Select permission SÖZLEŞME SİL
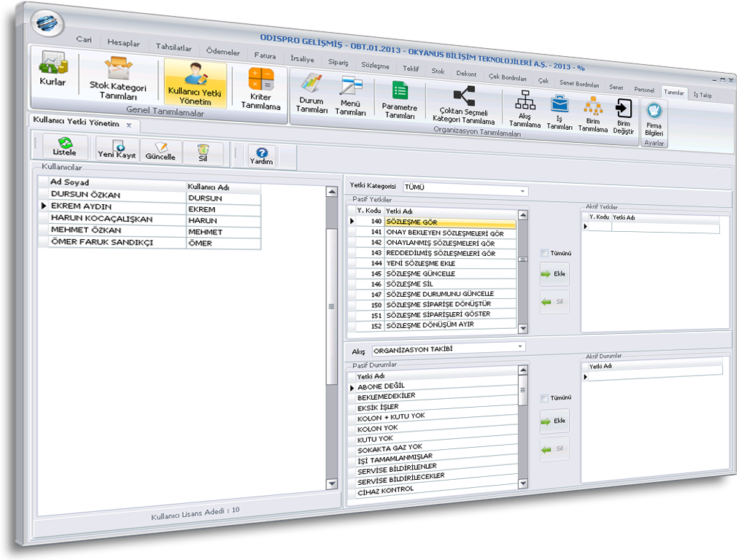This screenshot has width=747, height=560. (x=432, y=284)
